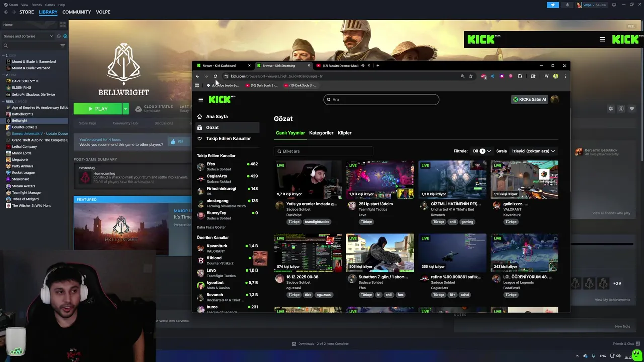This screenshot has width=644, height=362.
Task: Click the Steam announcements megaphone button
Action: 553,5
